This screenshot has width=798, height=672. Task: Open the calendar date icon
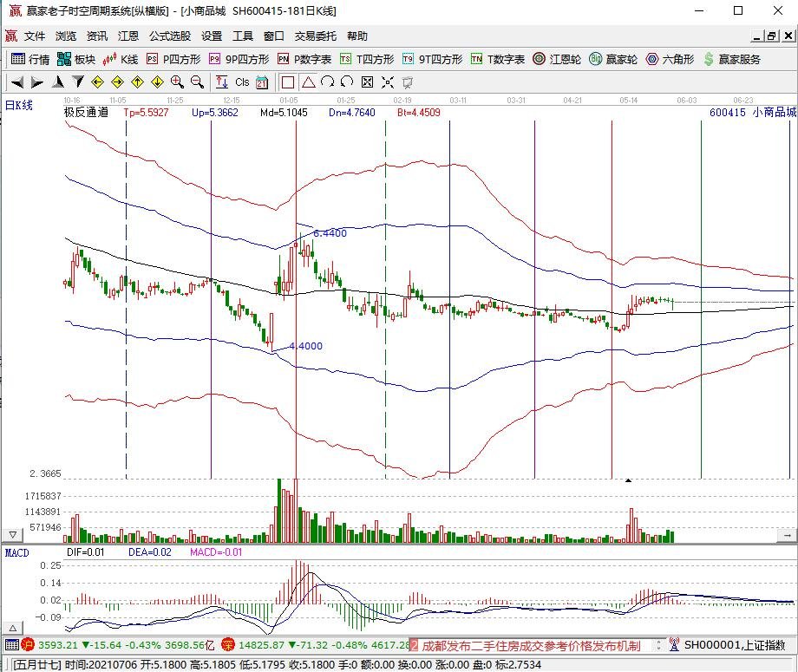pyautogui.click(x=262, y=82)
